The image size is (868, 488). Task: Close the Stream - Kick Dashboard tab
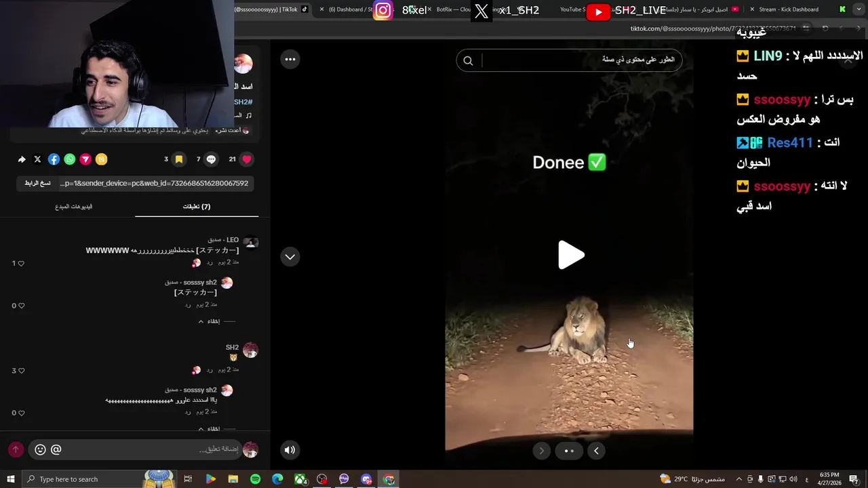[x=752, y=9]
